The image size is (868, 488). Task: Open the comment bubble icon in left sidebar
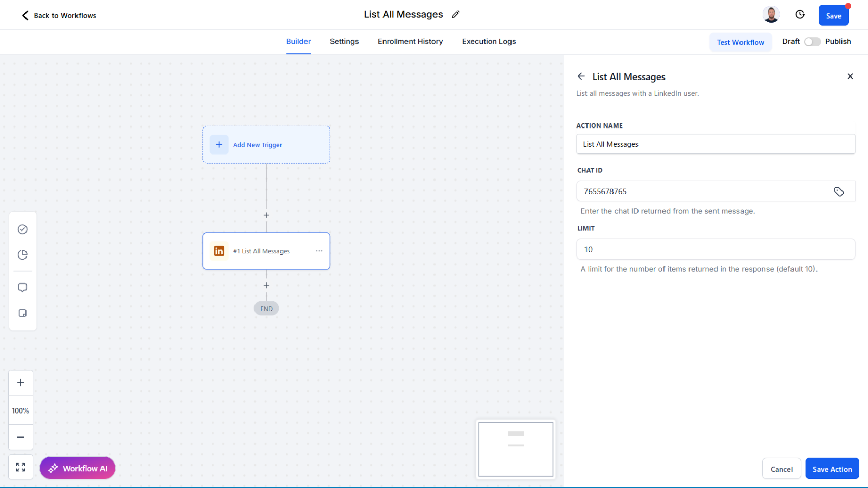[x=22, y=287]
